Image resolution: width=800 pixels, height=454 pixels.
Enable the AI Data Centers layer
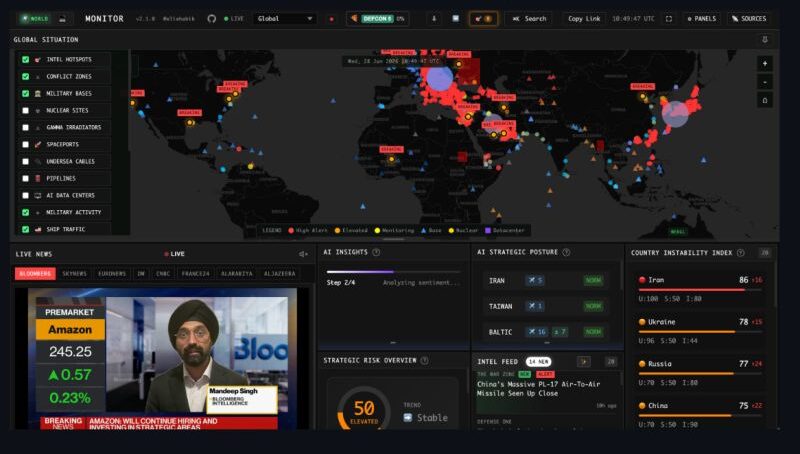[x=26, y=195]
